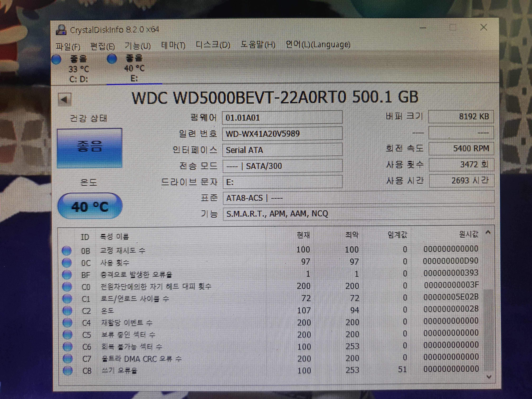Click status circle of row C4
532x399 pixels.
point(67,323)
